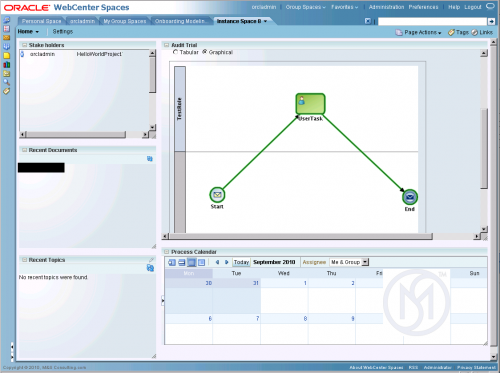Screen dimensions: 500x373
Task: Switch to the orcladmin tab
Action: click(82, 21)
